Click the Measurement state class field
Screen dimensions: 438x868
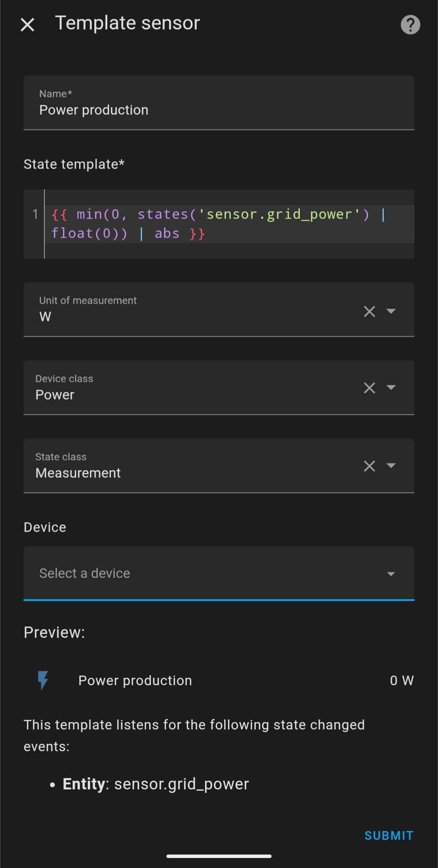pyautogui.click(x=130, y=473)
